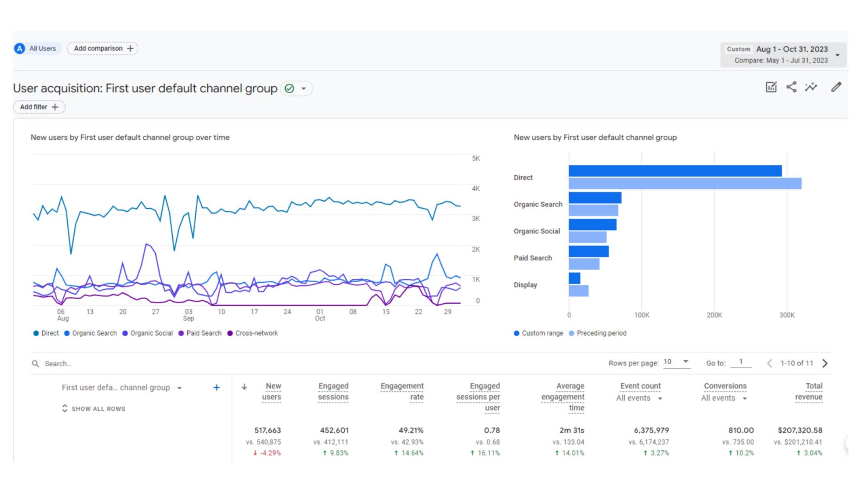This screenshot has width=868, height=488.
Task: Click the customize report pencil icon
Action: coord(836,87)
